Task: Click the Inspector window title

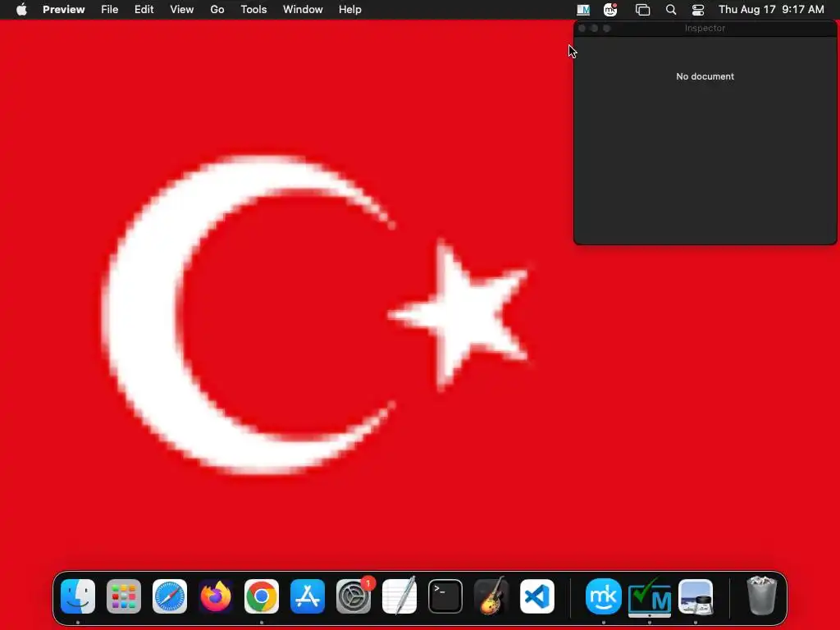Action: 705,29
